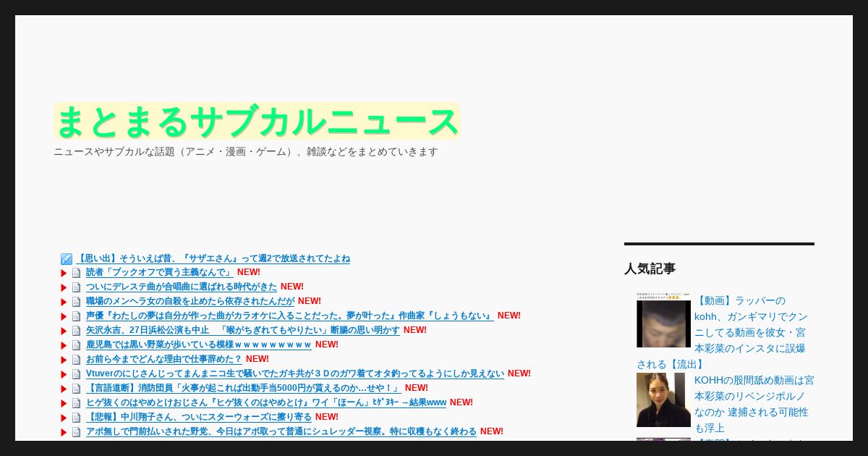Click red arrow beside 職場のメンヘラ女 article
Viewport: 868px width, 456px height.
pos(64,302)
